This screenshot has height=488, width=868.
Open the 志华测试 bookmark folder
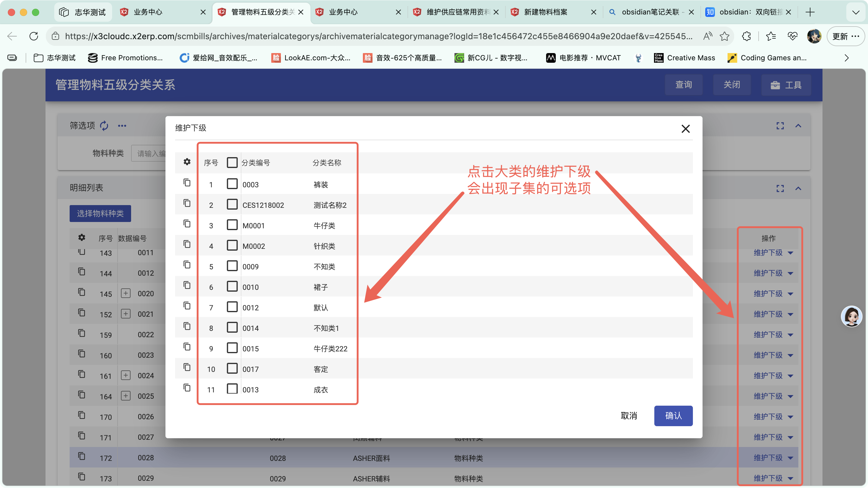coord(55,58)
